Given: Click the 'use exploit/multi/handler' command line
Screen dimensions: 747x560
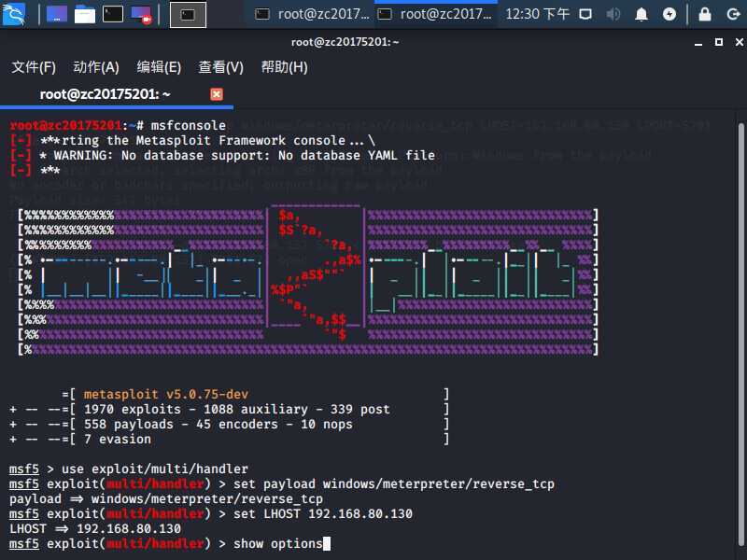Looking at the screenshot, I should tap(155, 469).
